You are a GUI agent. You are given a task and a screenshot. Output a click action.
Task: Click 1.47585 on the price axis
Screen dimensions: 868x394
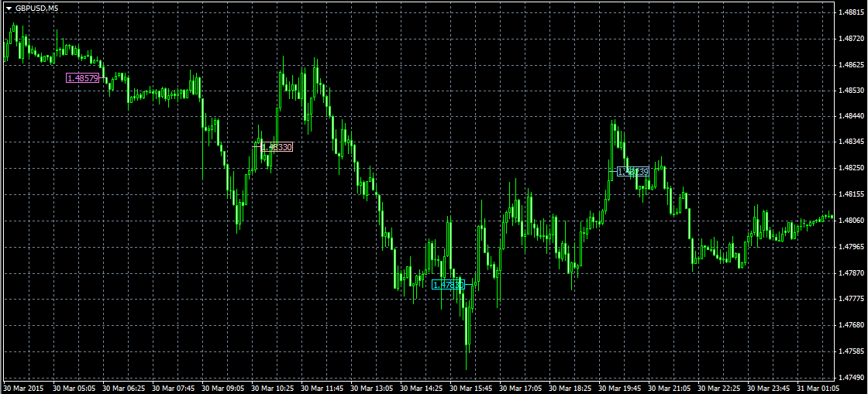852,351
